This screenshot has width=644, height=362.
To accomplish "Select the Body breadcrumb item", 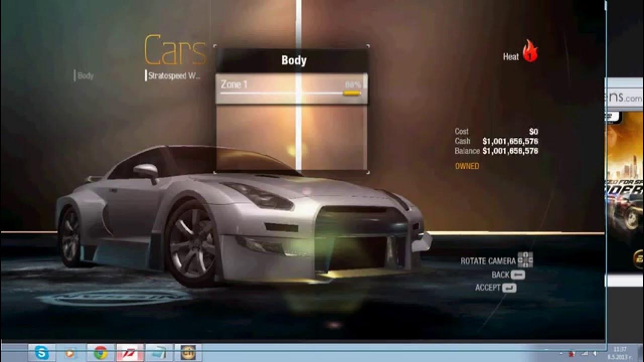I will tap(86, 76).
